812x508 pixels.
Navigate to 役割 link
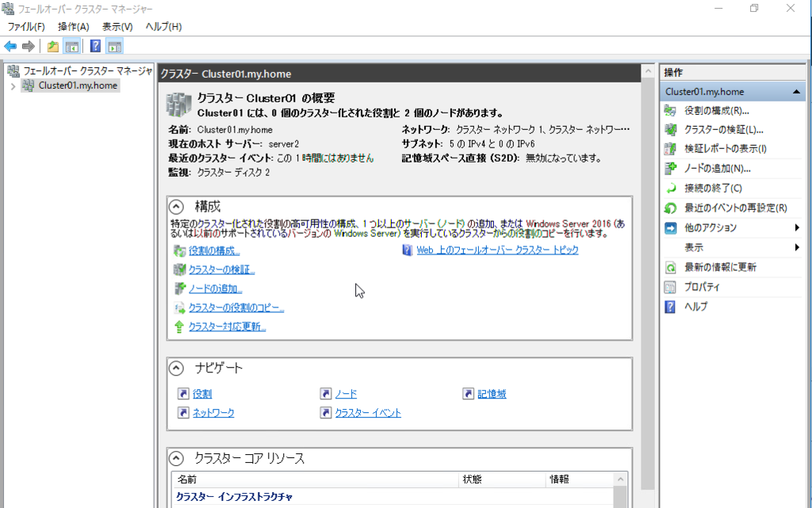[x=202, y=394]
